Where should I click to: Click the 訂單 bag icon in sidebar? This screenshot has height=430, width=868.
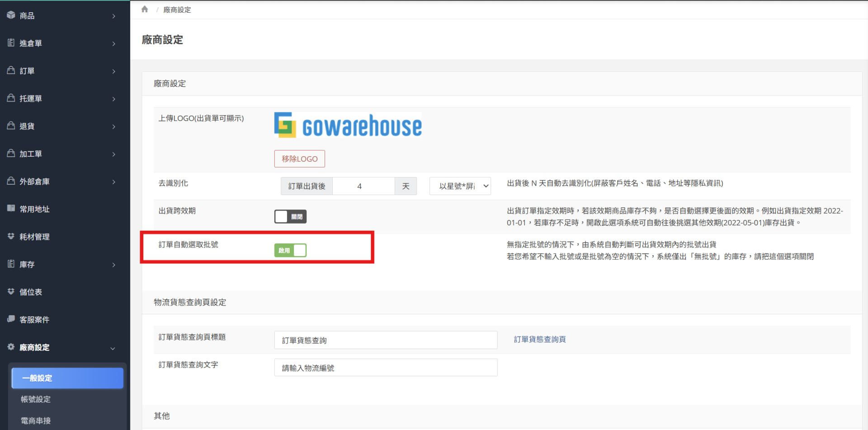11,70
